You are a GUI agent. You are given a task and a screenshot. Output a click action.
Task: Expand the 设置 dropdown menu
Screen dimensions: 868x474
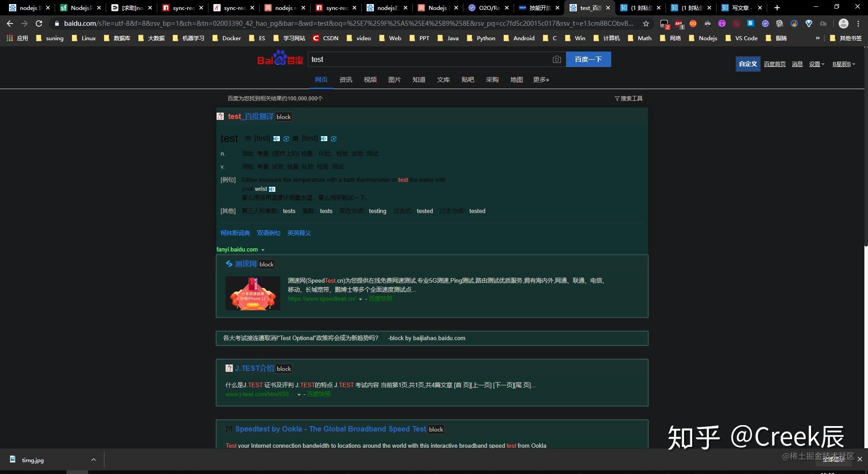point(816,64)
